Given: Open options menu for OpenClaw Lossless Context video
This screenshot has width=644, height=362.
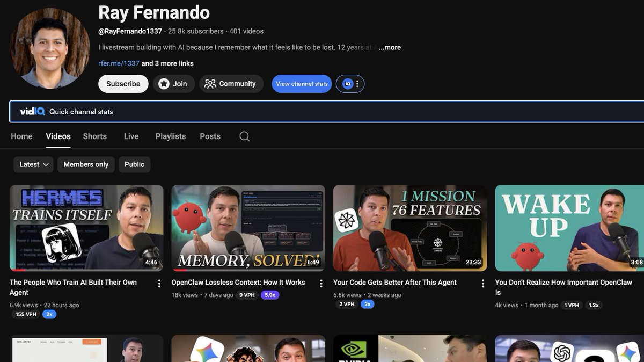Looking at the screenshot, I should coord(321,284).
